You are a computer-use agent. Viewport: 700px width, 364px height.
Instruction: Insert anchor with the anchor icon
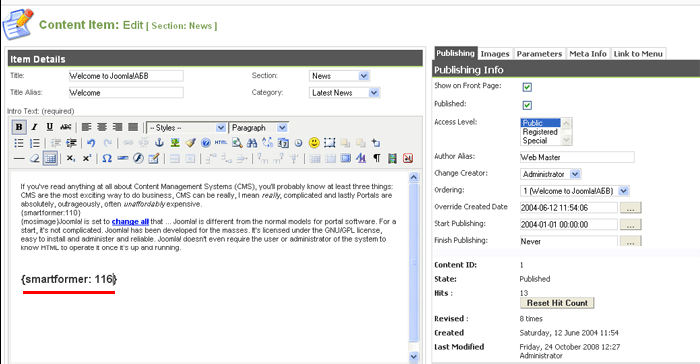pyautogui.click(x=159, y=143)
